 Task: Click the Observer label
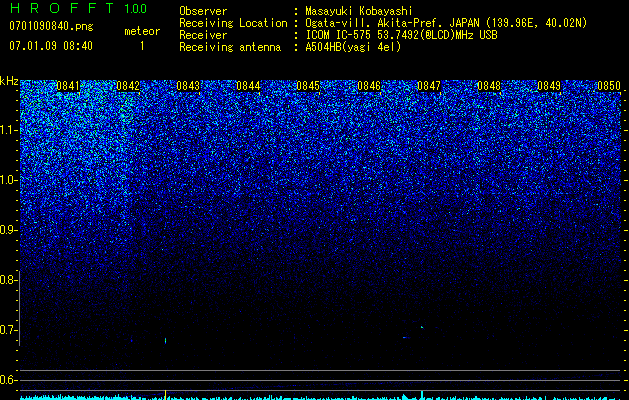pos(203,11)
